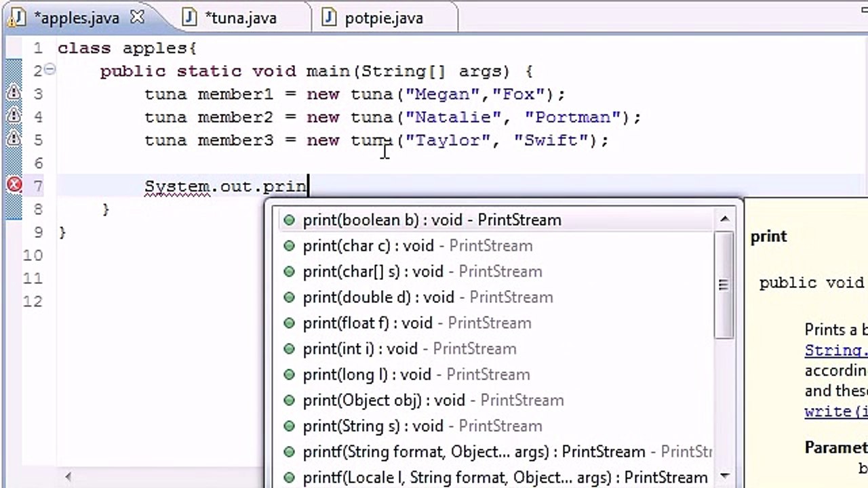Click the warning marker on line 3
Viewport: 868px width, 488px height.
[14, 94]
